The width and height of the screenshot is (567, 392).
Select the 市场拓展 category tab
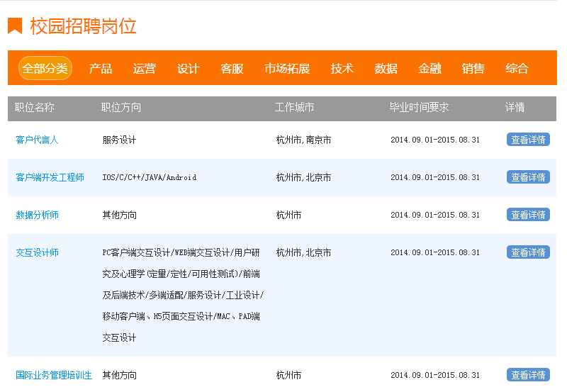pyautogui.click(x=287, y=68)
